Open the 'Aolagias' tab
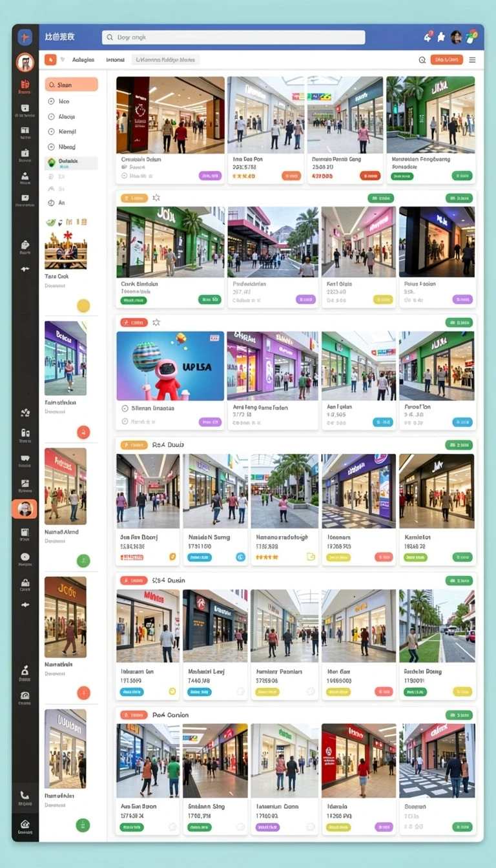 (83, 59)
